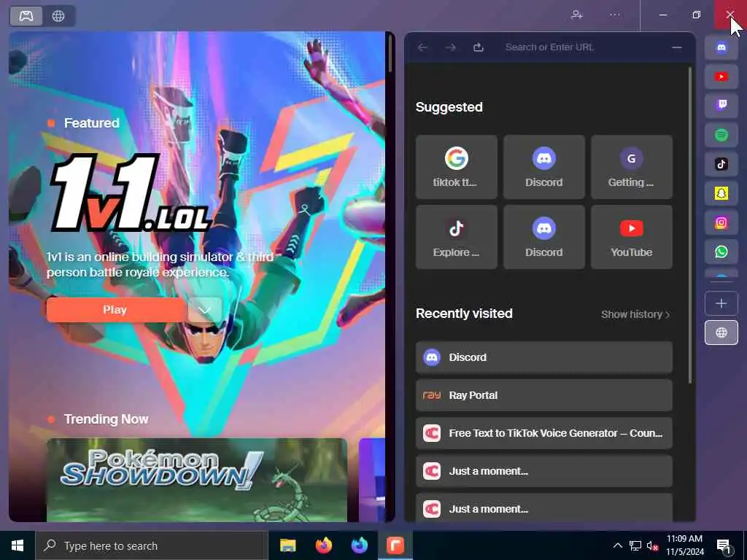Open the add friend icon
This screenshot has height=560, width=747.
tap(577, 15)
